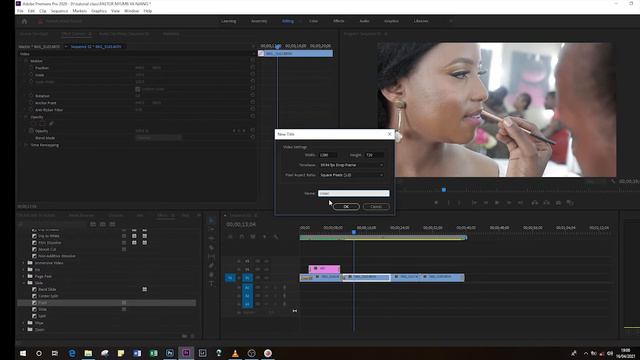The image size is (640, 360).
Task: Open Program monitor settings wrench
Action: (613, 181)
